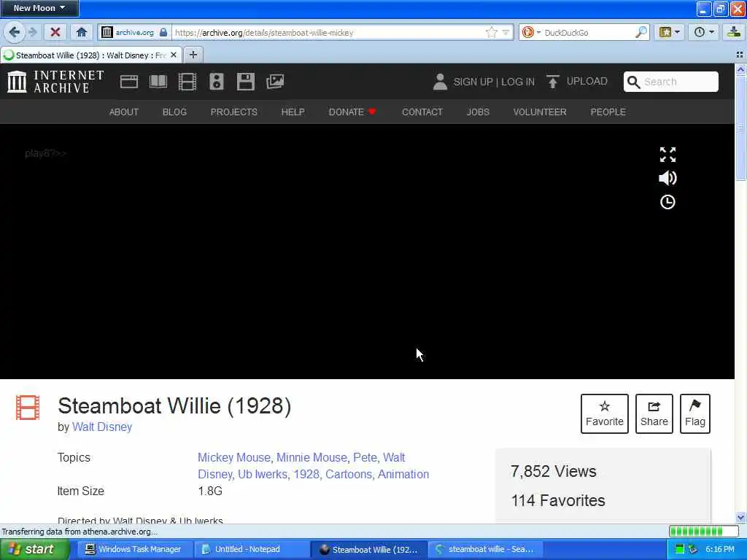Stop page loading with the red X

[x=55, y=32]
